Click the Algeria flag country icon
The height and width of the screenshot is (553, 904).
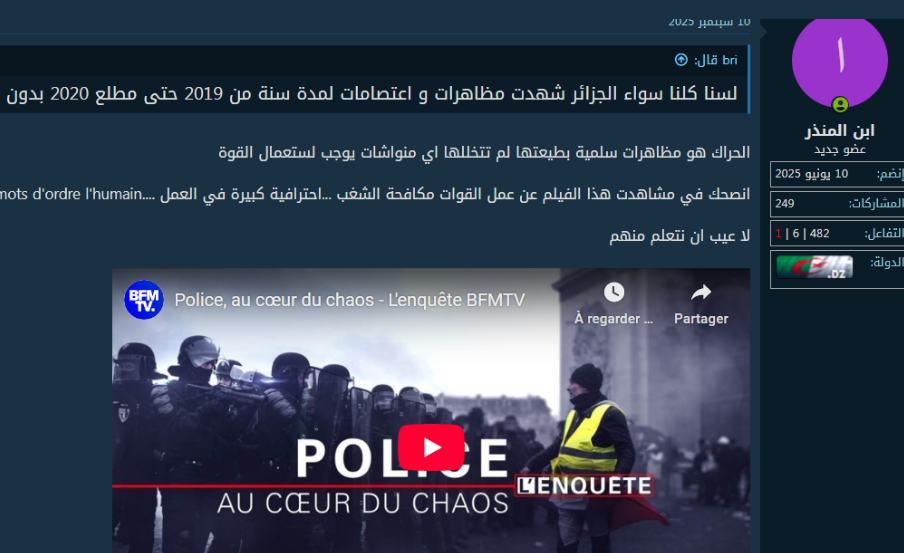814,267
